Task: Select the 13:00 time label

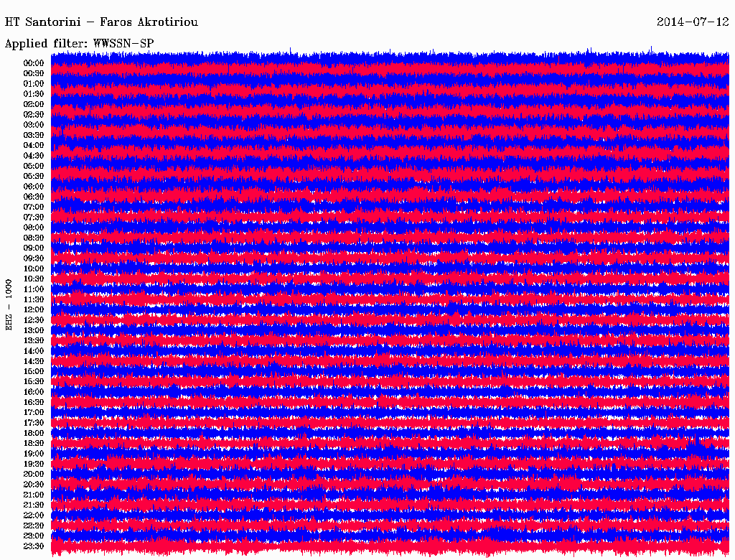Action: 34,330
